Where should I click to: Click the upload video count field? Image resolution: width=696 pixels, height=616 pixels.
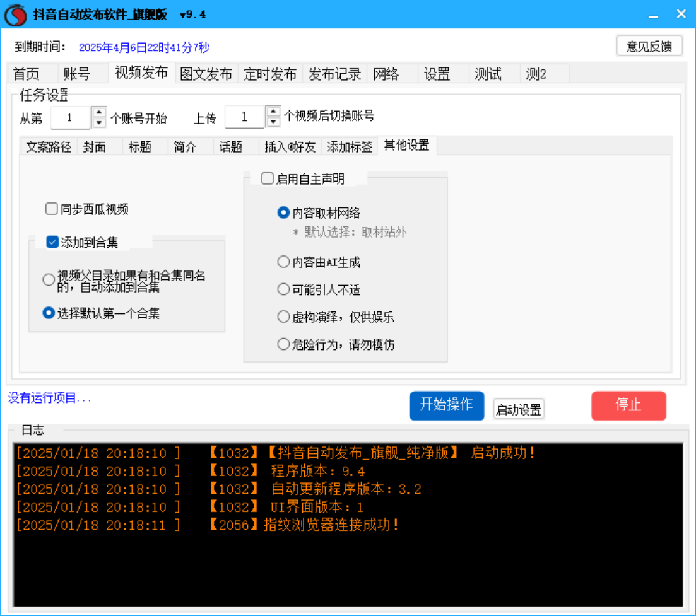[245, 117]
